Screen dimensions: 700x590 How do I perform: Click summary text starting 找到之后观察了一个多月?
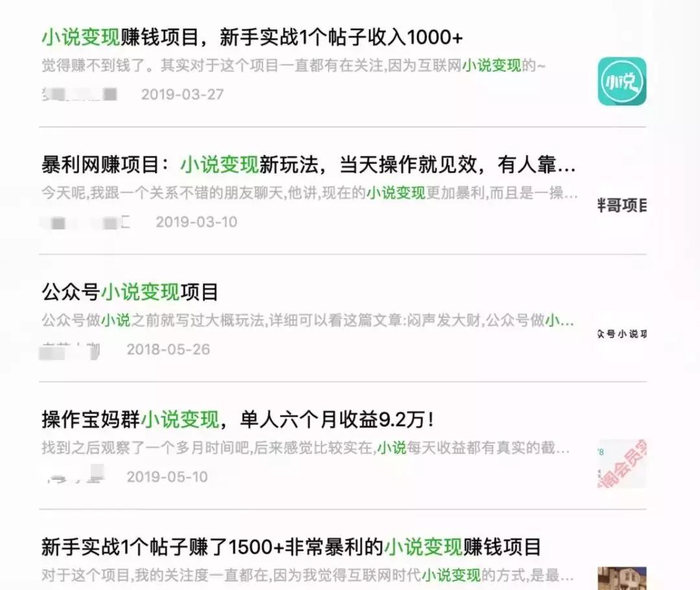point(306,448)
